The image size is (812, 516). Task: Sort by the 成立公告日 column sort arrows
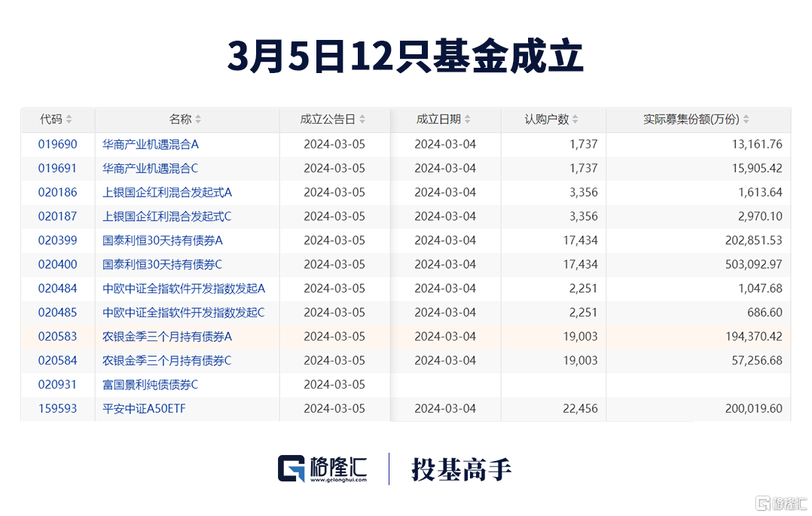362,120
